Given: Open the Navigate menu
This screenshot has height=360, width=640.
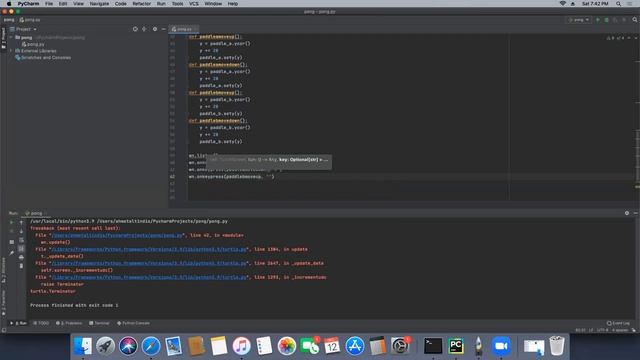Looking at the screenshot, I should click(99, 4).
